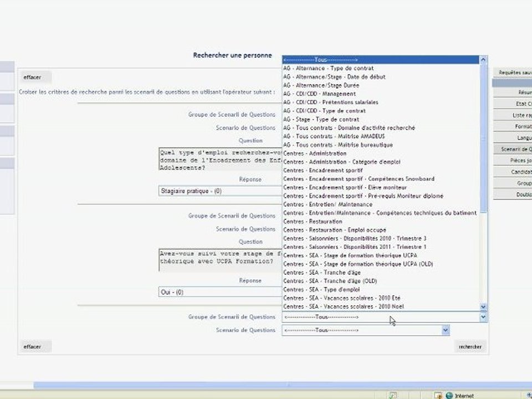Screen dimensions: 532x399
Task: Click the status bar checkmark page icon
Action: [x=393, y=395]
